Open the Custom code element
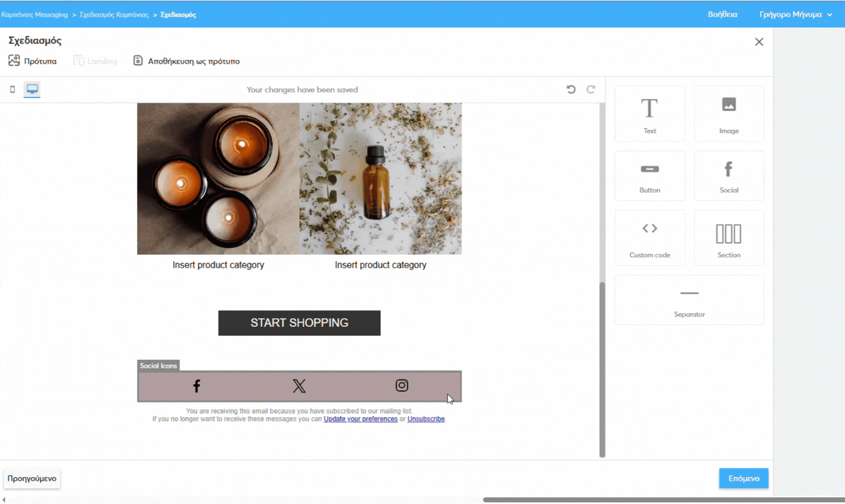The image size is (845, 504). click(x=649, y=238)
